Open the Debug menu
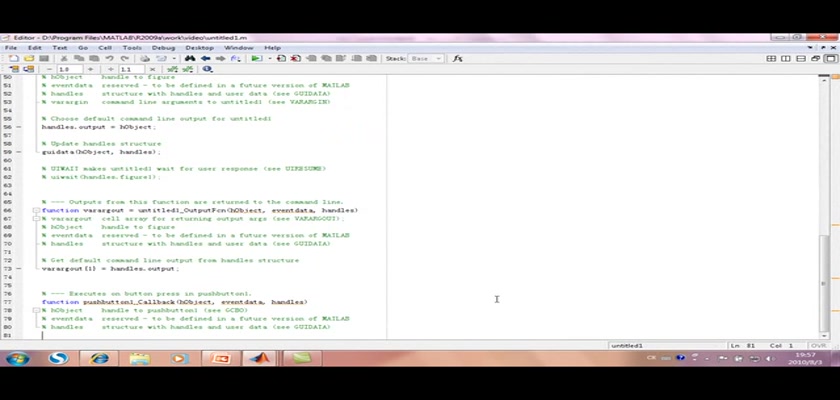The image size is (840, 400). pyautogui.click(x=163, y=48)
